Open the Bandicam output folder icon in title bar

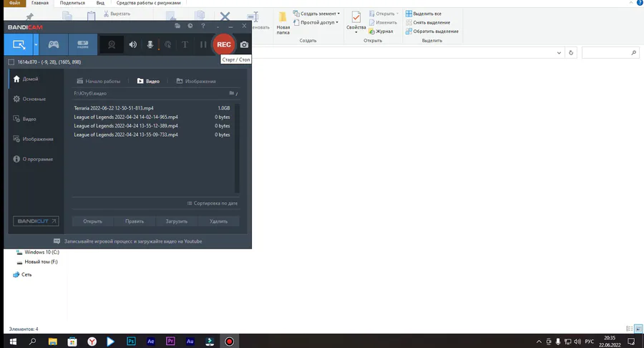pos(177,26)
